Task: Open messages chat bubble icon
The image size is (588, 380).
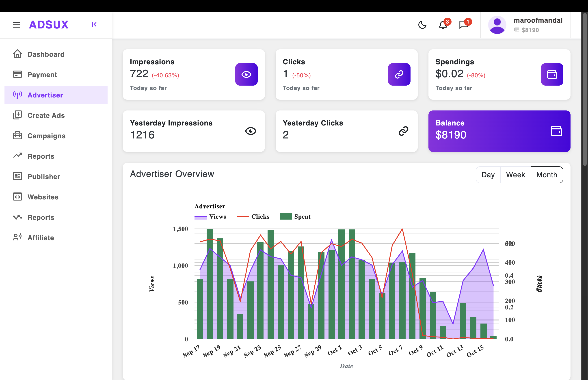Action: [463, 25]
